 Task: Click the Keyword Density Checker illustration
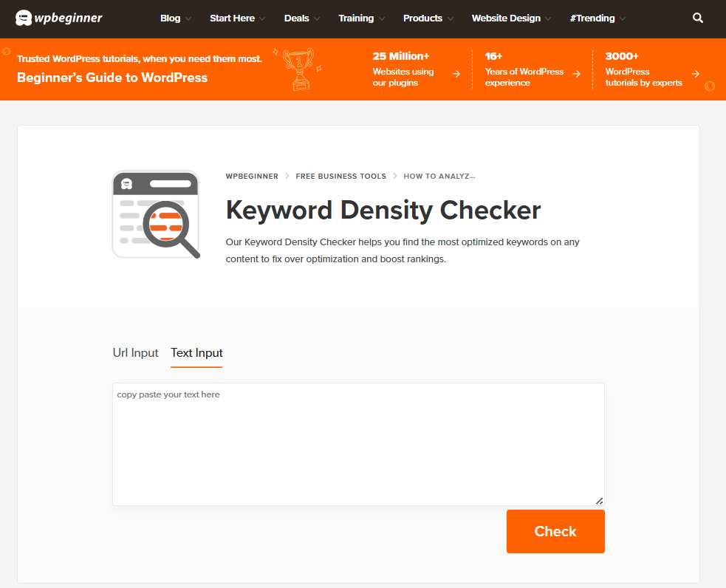(x=156, y=214)
